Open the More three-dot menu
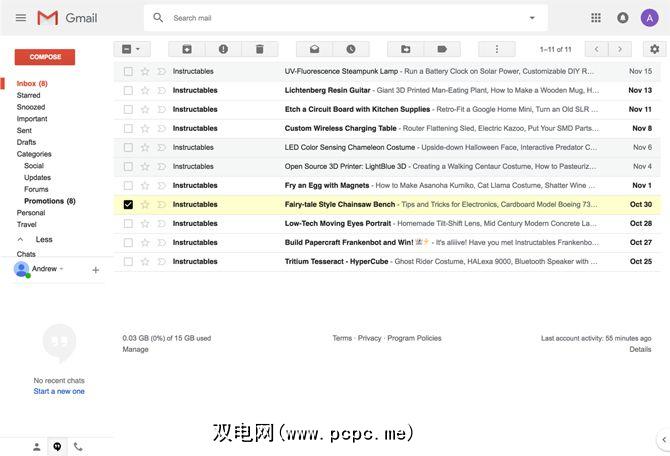The height and width of the screenshot is (456, 670). [497, 49]
